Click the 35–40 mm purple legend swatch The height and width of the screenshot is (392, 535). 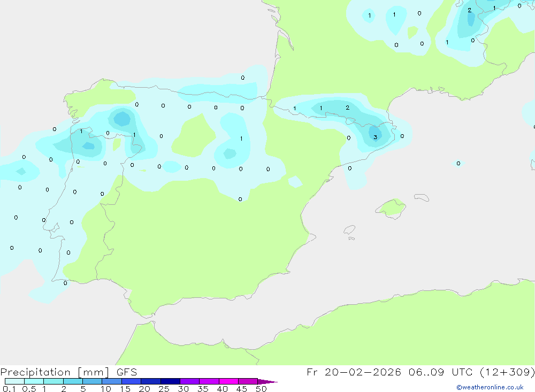tap(209, 381)
